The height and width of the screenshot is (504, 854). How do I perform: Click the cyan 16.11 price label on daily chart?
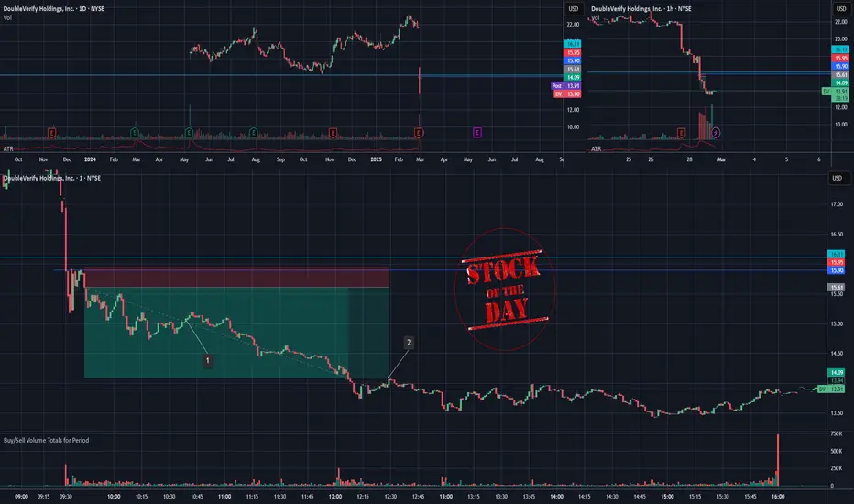coord(572,44)
